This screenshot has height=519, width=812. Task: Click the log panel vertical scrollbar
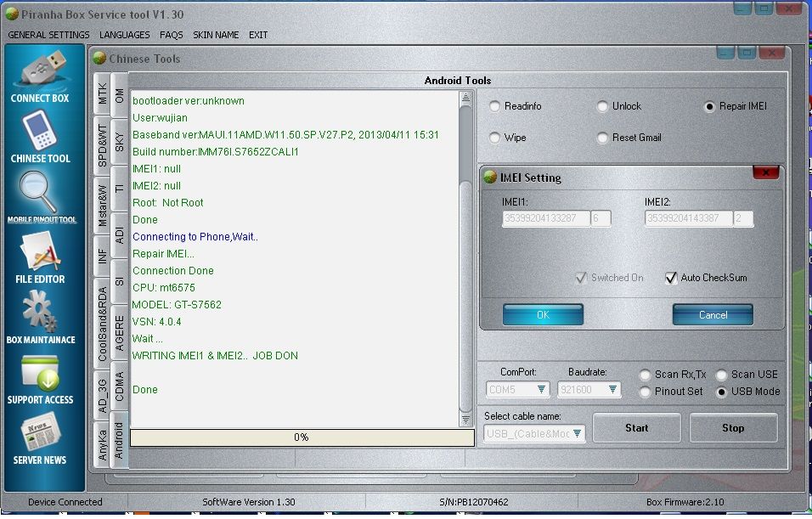pyautogui.click(x=465, y=255)
